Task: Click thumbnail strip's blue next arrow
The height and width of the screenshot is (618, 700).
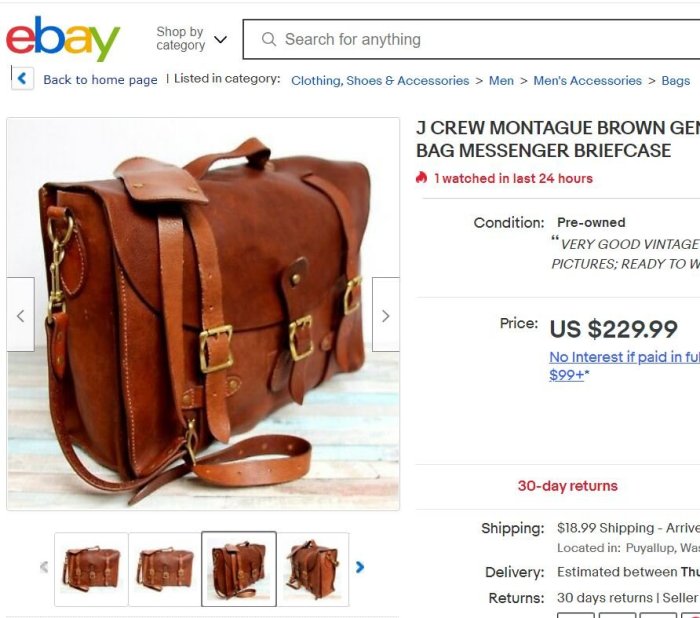Action: click(x=360, y=567)
